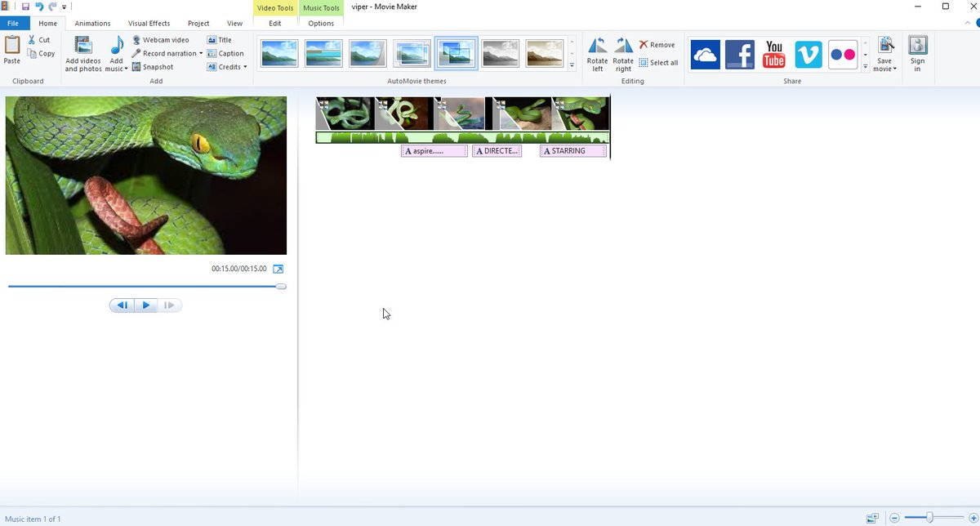Undo the last action
The width and height of the screenshot is (980, 526).
pos(39,7)
